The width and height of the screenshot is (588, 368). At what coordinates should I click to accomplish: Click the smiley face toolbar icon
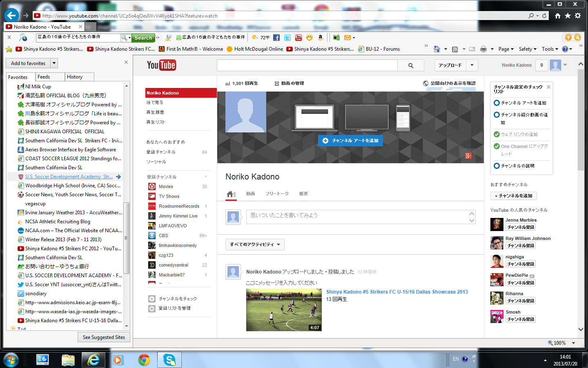[x=310, y=38]
